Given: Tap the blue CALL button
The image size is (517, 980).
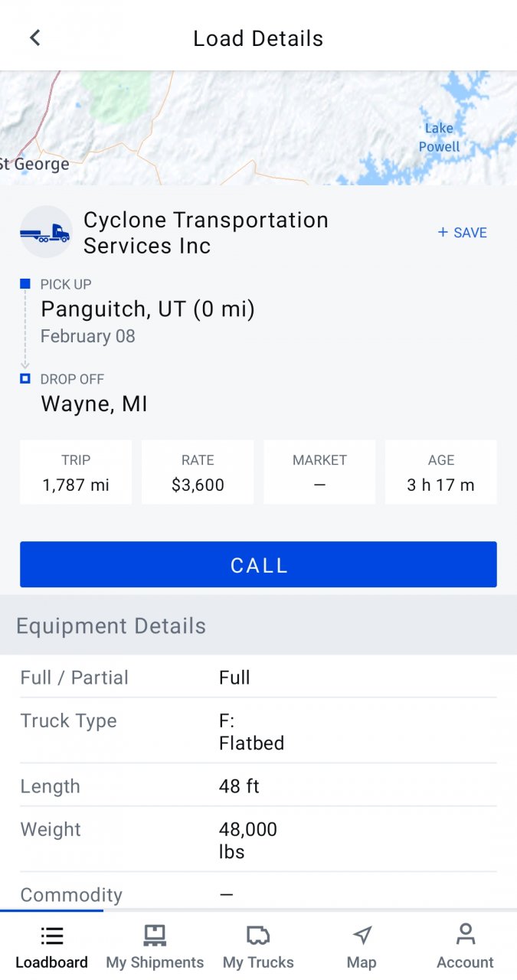Looking at the screenshot, I should click(258, 564).
